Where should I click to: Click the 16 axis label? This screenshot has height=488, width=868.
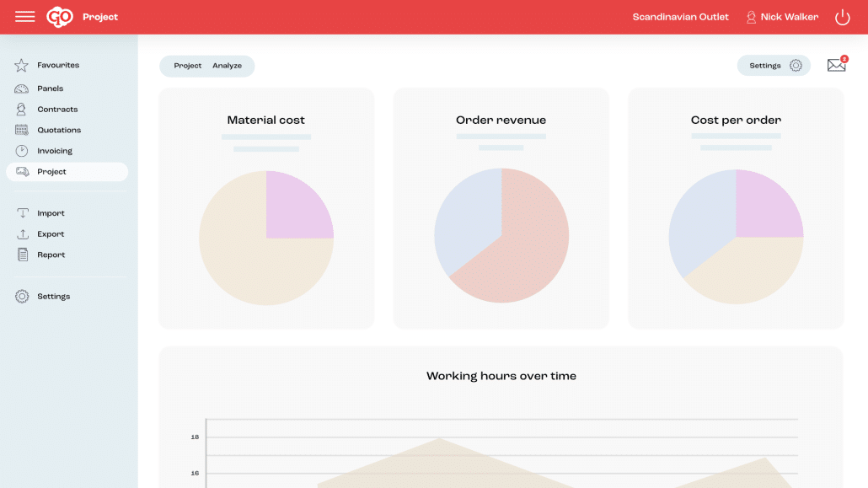(x=195, y=473)
